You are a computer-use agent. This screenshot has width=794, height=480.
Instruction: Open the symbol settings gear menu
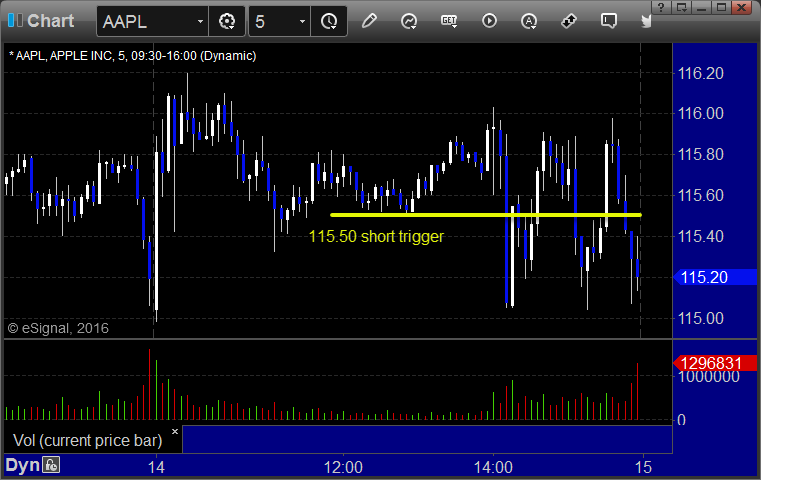click(226, 21)
